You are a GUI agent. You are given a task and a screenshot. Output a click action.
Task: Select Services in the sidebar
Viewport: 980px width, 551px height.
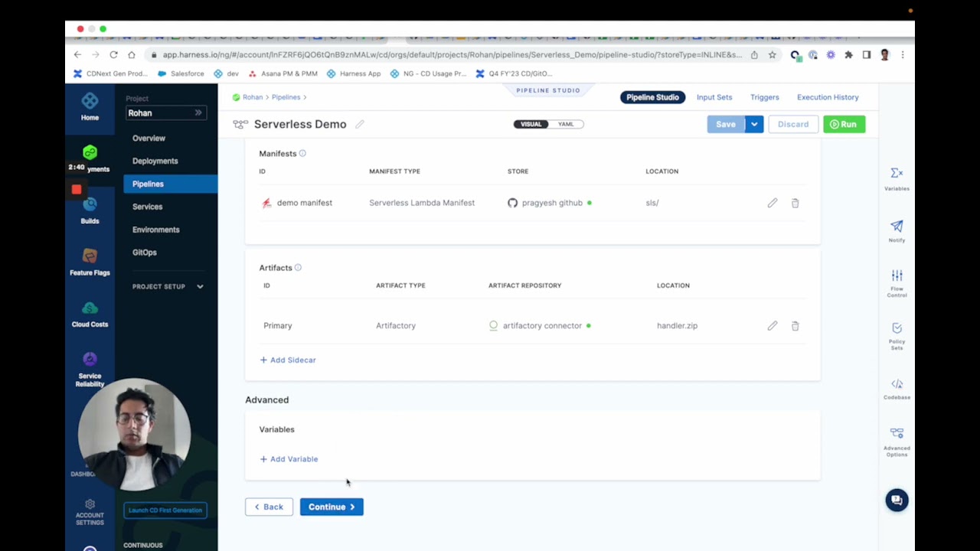(147, 207)
